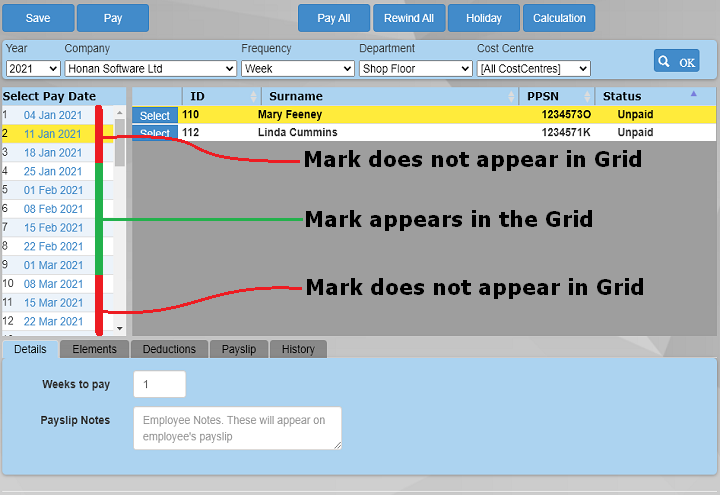Open the Frequency dropdown

click(297, 68)
